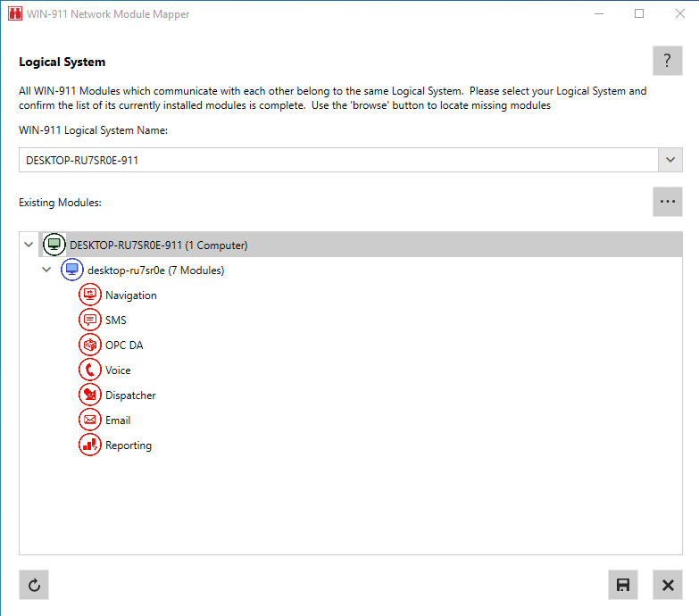Click the Dispatcher module icon
699x616 pixels.
point(90,395)
